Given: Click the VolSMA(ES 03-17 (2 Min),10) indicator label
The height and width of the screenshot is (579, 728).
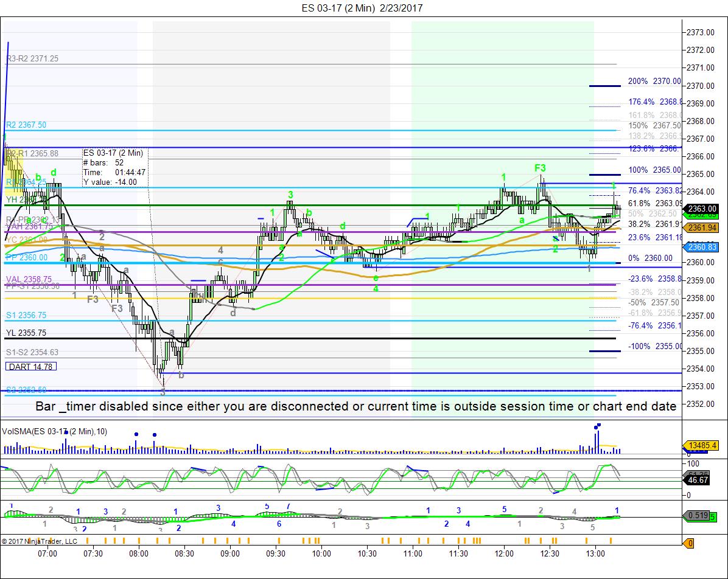Looking at the screenshot, I should 55,431.
